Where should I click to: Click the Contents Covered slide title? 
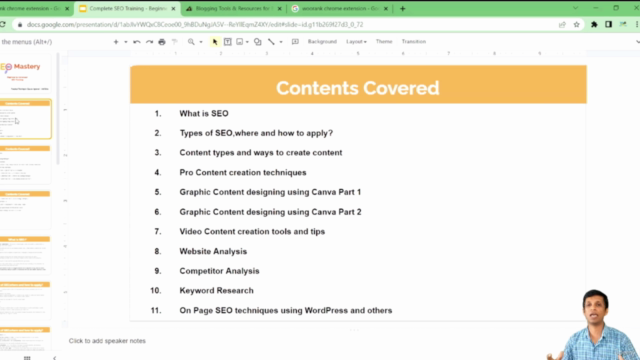[x=358, y=88]
